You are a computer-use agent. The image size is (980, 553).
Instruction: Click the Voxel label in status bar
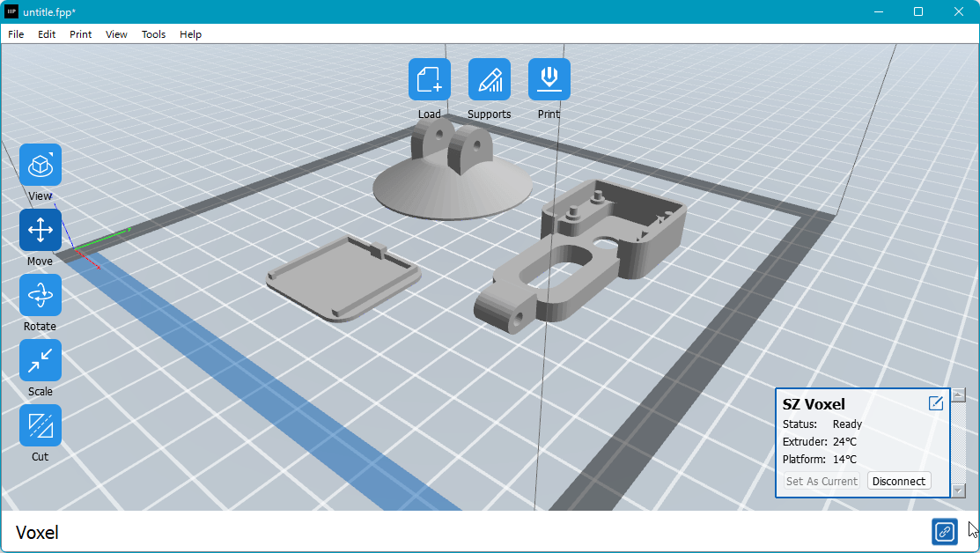pos(37,533)
